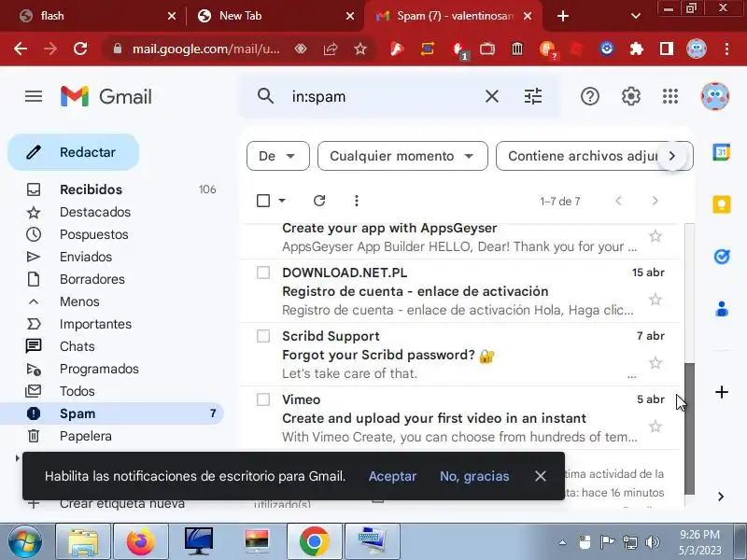The height and width of the screenshot is (560, 747).
Task: Click the Redactar compose button
Action: (74, 152)
